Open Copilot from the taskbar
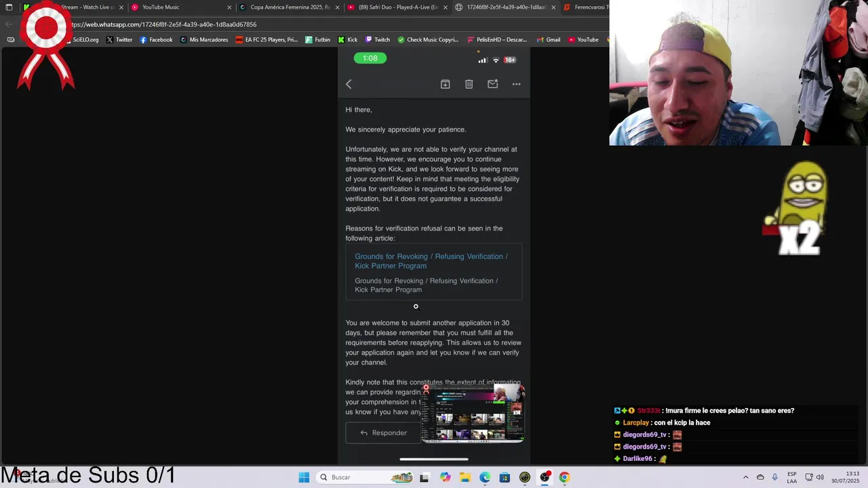868x488 pixels. [445, 477]
